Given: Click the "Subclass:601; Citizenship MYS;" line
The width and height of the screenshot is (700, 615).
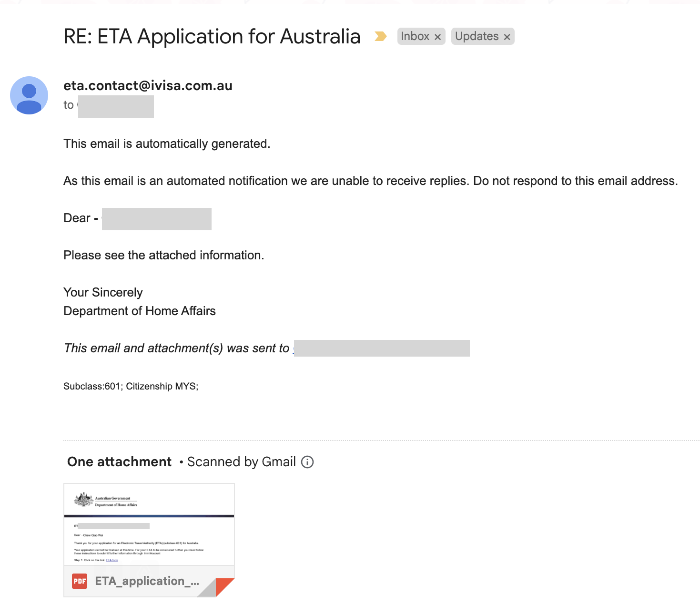Looking at the screenshot, I should (131, 387).
